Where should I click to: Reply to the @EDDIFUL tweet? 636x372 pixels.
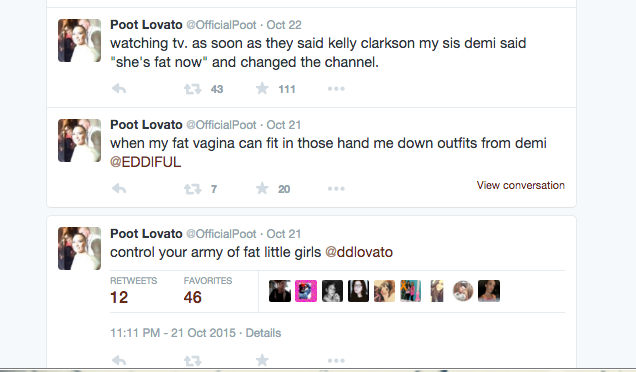[x=119, y=189]
